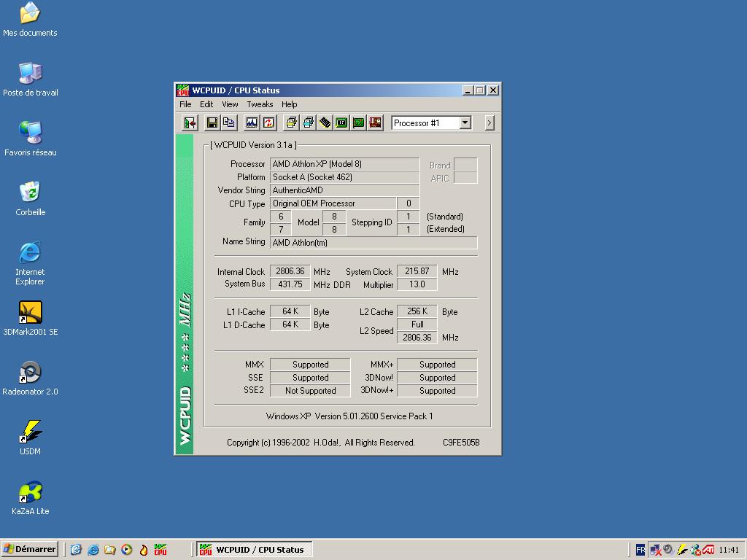Click the WCPUID / CPU Status taskbar button
This screenshot has width=747, height=560.
[x=255, y=550]
